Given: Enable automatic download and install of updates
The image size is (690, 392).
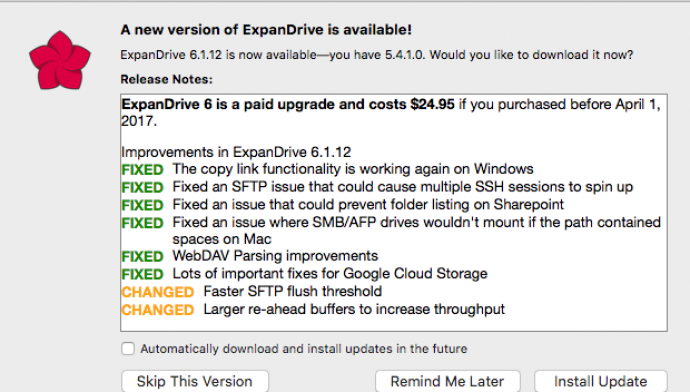Looking at the screenshot, I should [x=128, y=348].
